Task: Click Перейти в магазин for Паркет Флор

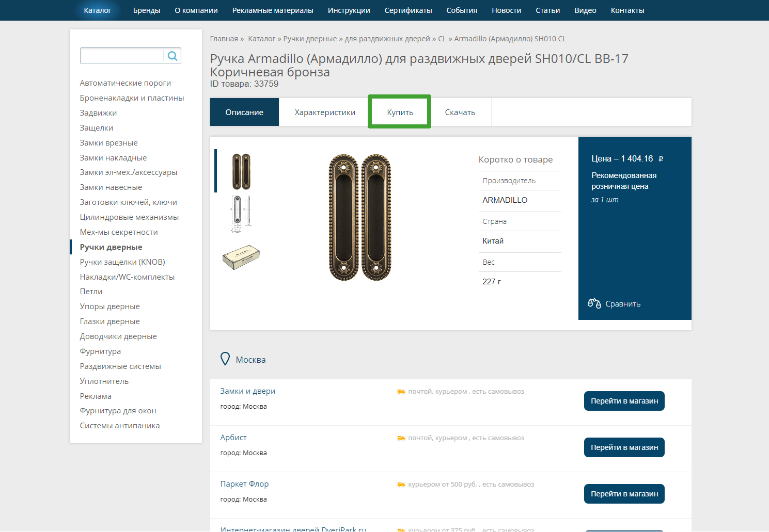Action: (x=624, y=494)
